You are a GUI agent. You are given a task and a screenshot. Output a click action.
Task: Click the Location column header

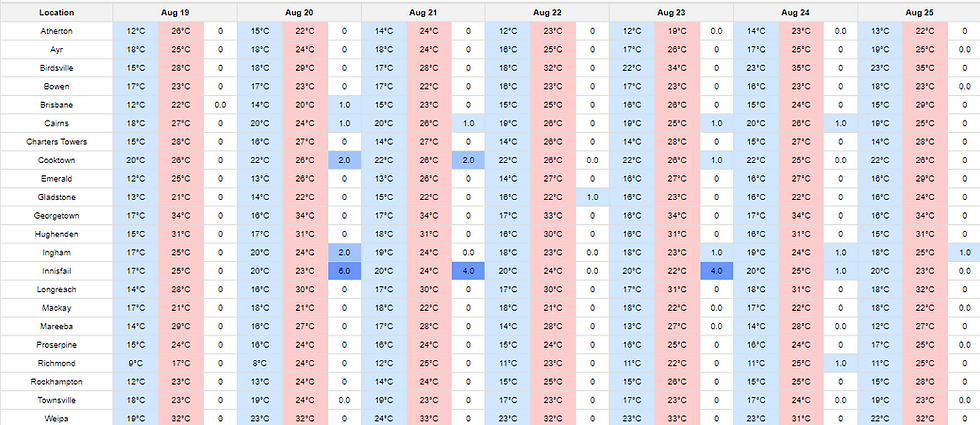[56, 13]
